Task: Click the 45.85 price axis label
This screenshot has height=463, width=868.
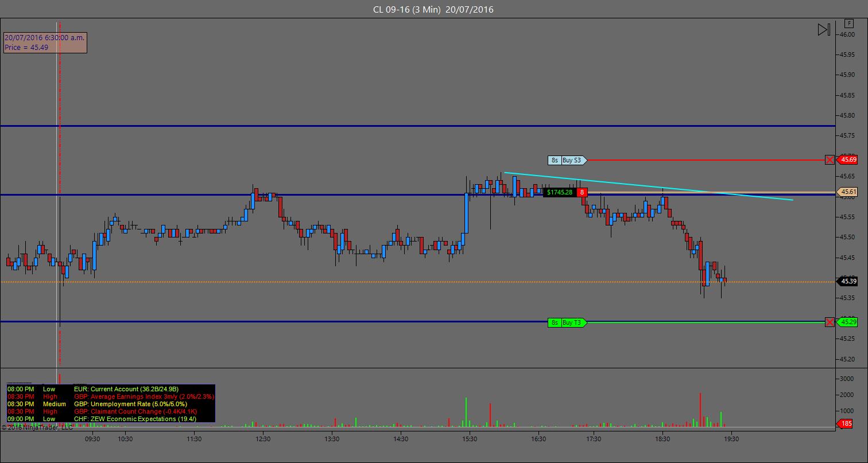Action: [848, 95]
